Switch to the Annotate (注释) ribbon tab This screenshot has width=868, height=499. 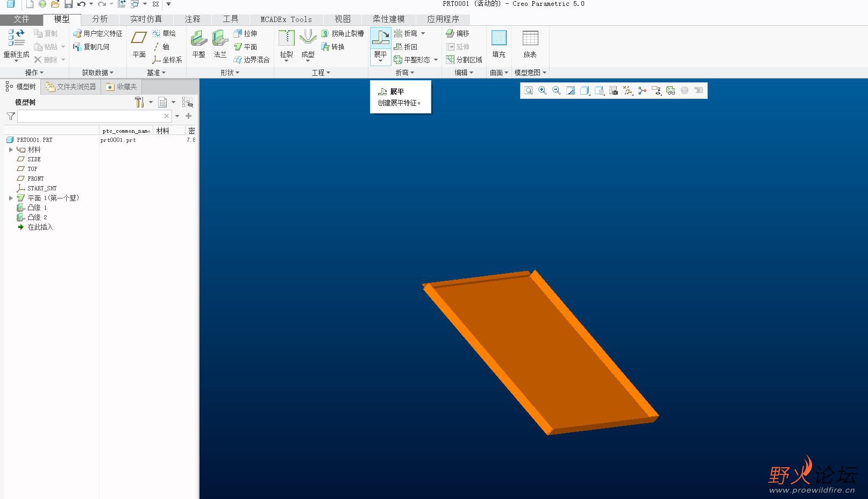193,19
